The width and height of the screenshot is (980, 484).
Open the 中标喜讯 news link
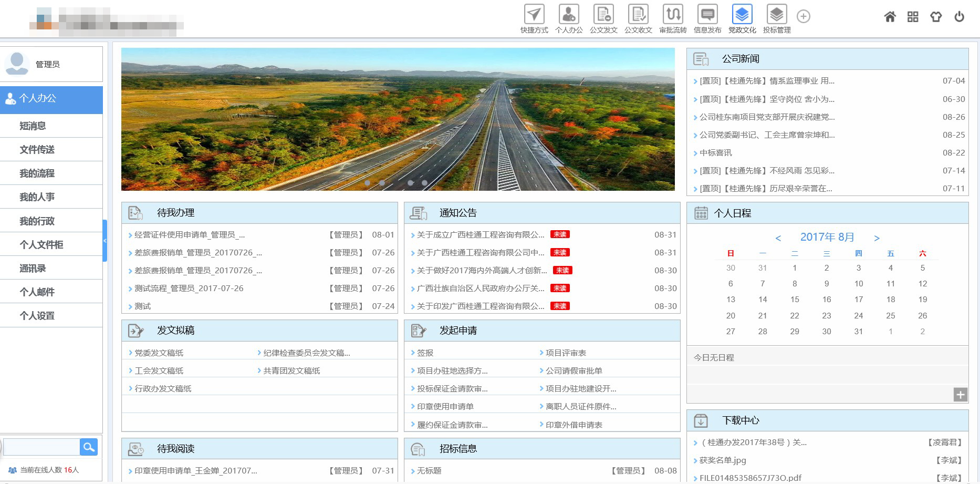tap(716, 153)
